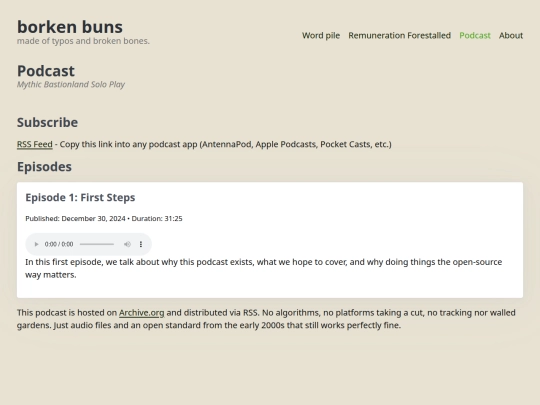Click the borken buns site title
The width and height of the screenshot is (540, 405).
pyautogui.click(x=70, y=27)
